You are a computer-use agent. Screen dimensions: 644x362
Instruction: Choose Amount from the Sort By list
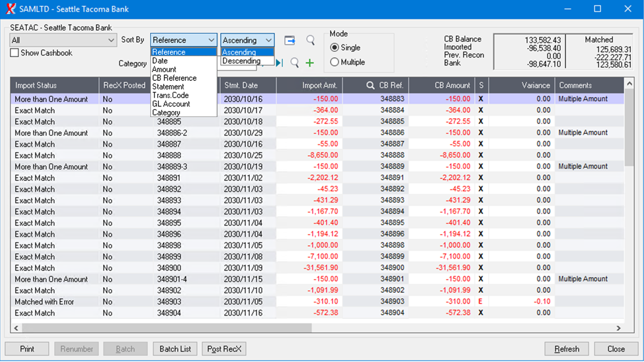pyautogui.click(x=164, y=69)
